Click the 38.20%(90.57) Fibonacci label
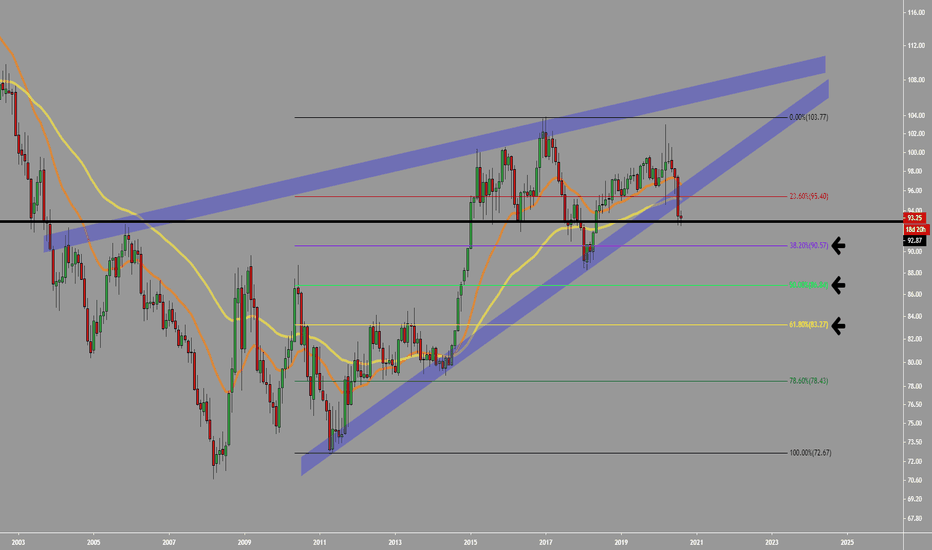The width and height of the screenshot is (932, 550). [x=808, y=245]
